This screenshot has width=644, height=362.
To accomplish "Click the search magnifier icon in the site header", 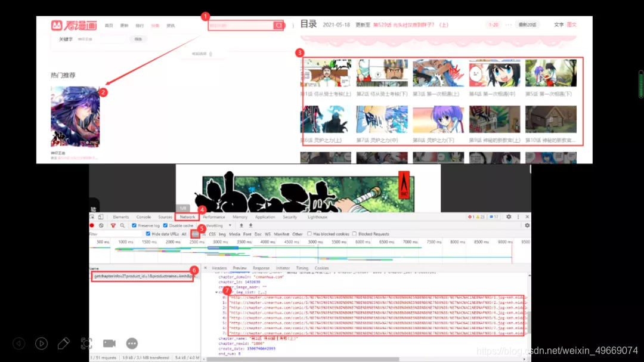I will click(278, 26).
